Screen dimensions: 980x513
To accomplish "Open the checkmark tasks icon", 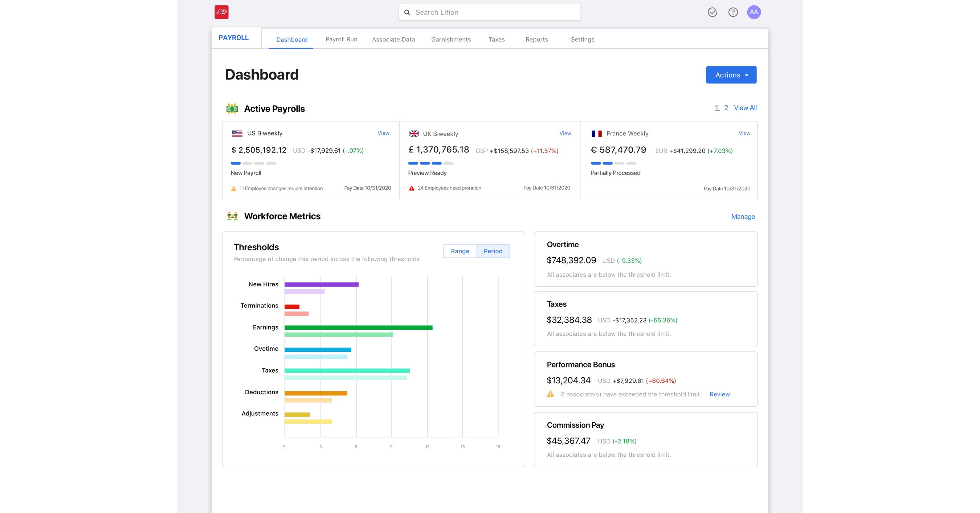I will (x=712, y=12).
